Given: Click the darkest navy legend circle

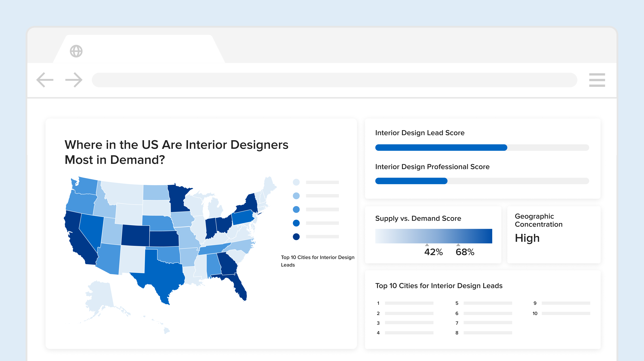Looking at the screenshot, I should point(296,237).
